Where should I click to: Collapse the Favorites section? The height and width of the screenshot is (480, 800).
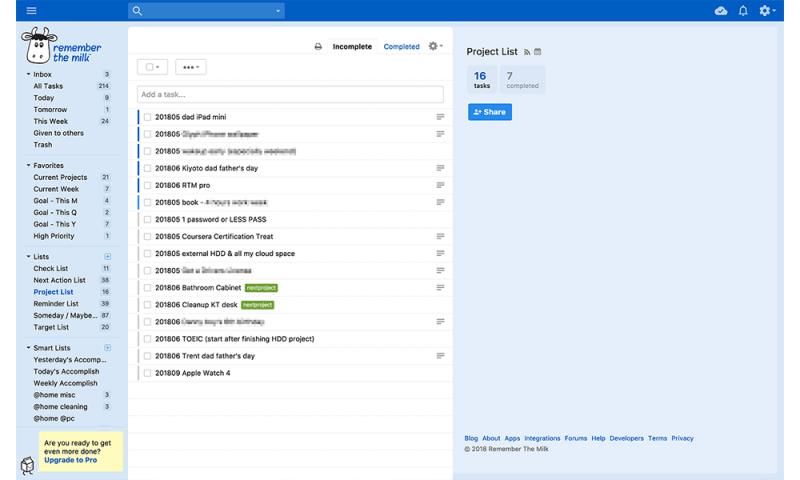[28, 166]
